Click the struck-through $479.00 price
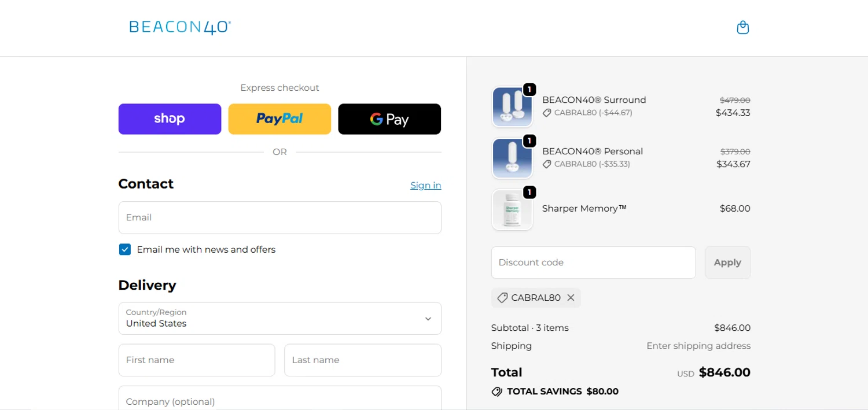The width and height of the screenshot is (868, 410). coord(735,100)
